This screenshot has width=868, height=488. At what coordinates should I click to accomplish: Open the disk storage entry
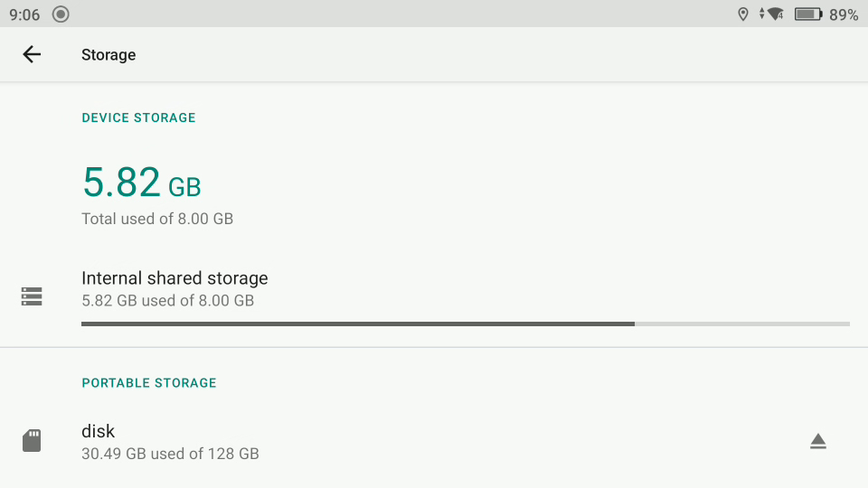[434, 442]
